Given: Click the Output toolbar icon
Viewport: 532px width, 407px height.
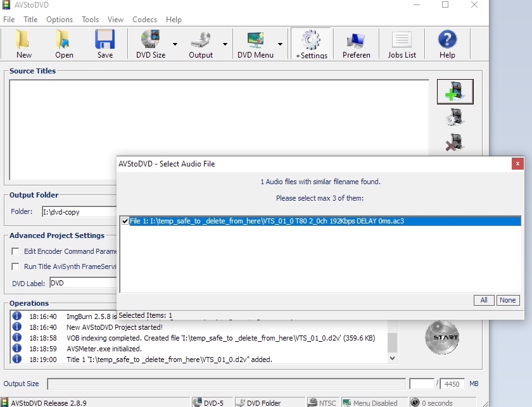Looking at the screenshot, I should [201, 44].
